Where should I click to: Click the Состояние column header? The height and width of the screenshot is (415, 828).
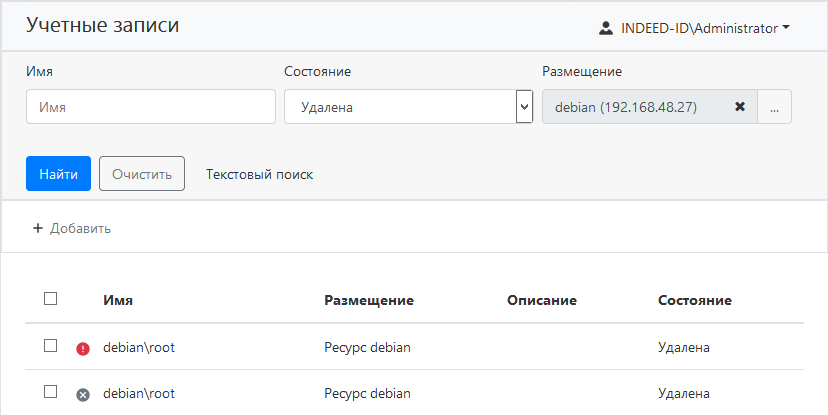695,300
